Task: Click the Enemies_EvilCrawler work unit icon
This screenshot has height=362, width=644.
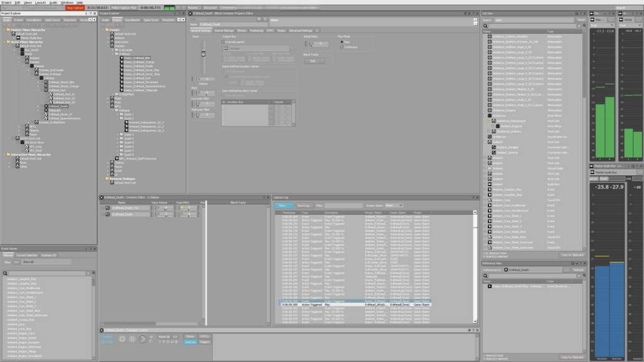Action: [x=36, y=70]
